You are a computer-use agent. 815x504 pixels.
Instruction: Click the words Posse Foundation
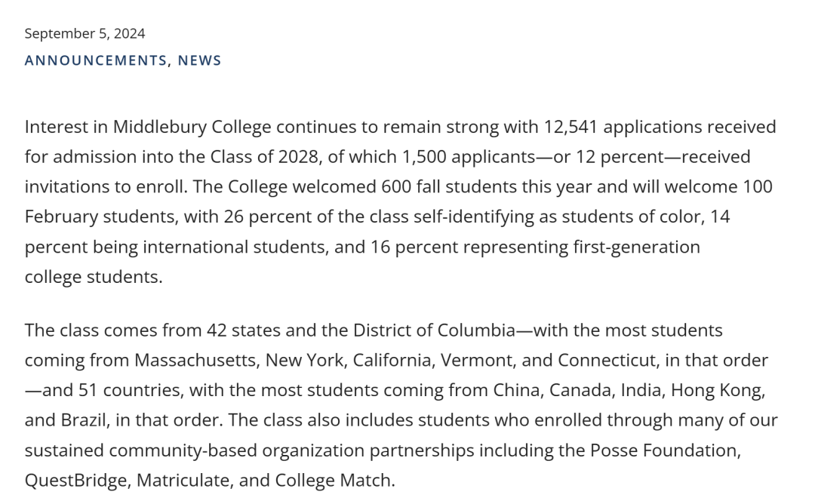click(x=665, y=450)
